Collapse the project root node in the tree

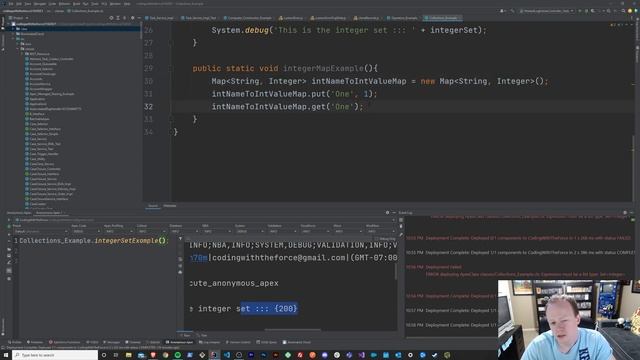[x=9, y=24]
